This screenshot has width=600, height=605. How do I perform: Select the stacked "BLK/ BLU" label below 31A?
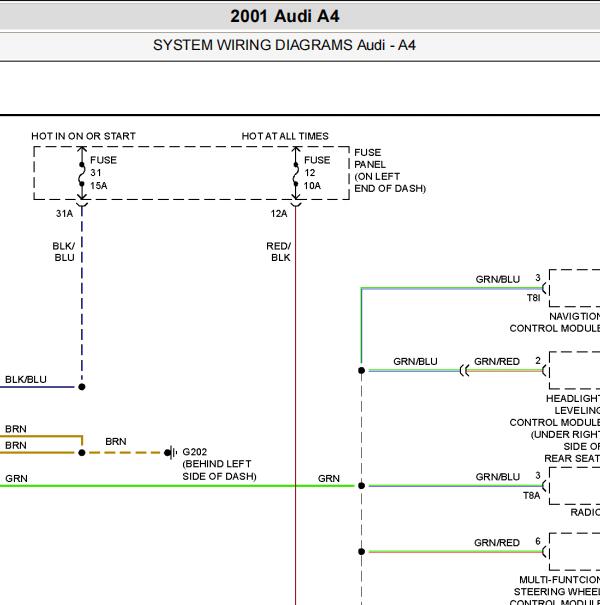(x=64, y=252)
